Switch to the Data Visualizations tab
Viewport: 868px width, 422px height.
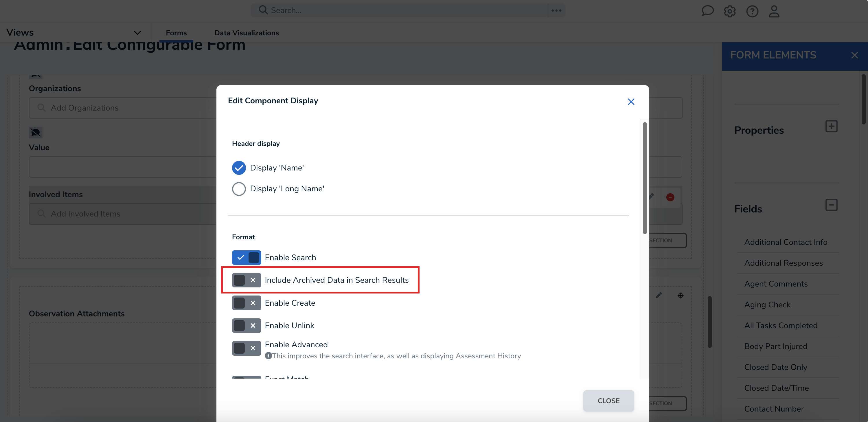[x=247, y=32]
